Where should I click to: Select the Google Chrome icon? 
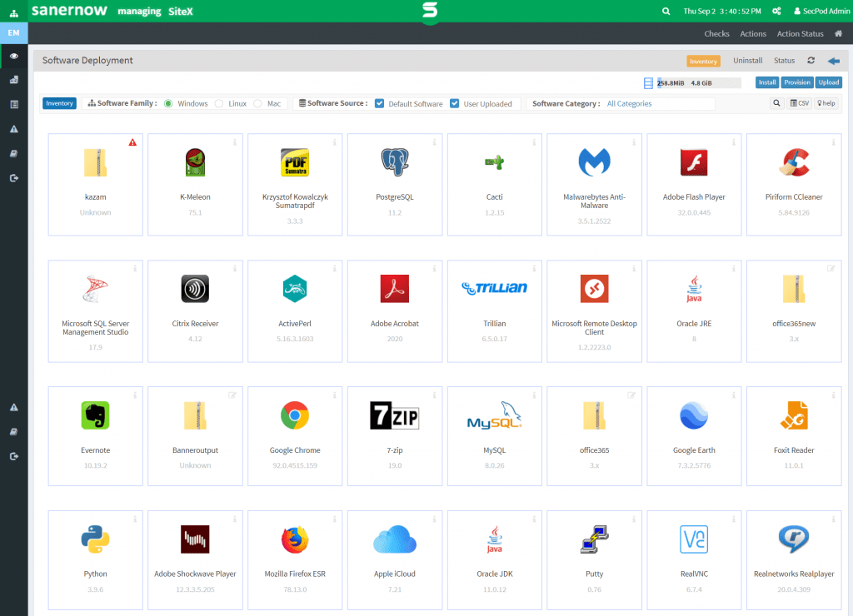(295, 415)
